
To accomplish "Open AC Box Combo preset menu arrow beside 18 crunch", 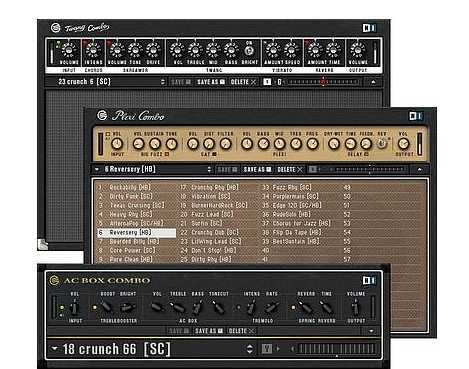I will coord(54,349).
